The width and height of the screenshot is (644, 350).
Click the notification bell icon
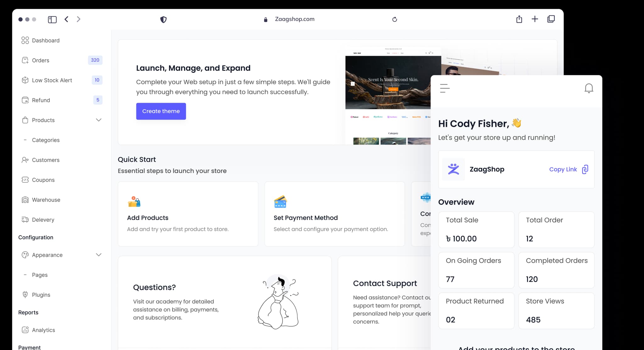[x=589, y=88]
